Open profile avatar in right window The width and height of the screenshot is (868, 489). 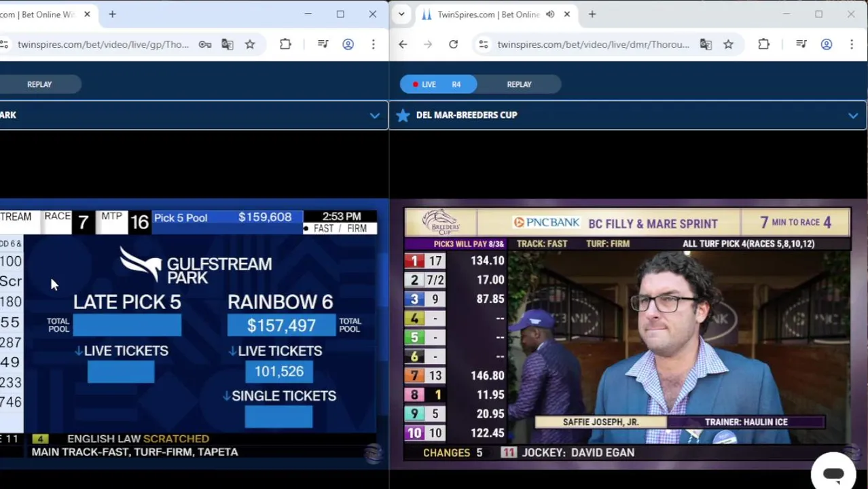tap(827, 44)
